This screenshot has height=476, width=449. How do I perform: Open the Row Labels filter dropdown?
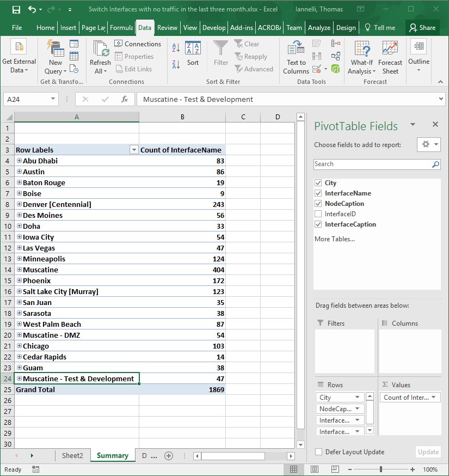pyautogui.click(x=134, y=150)
